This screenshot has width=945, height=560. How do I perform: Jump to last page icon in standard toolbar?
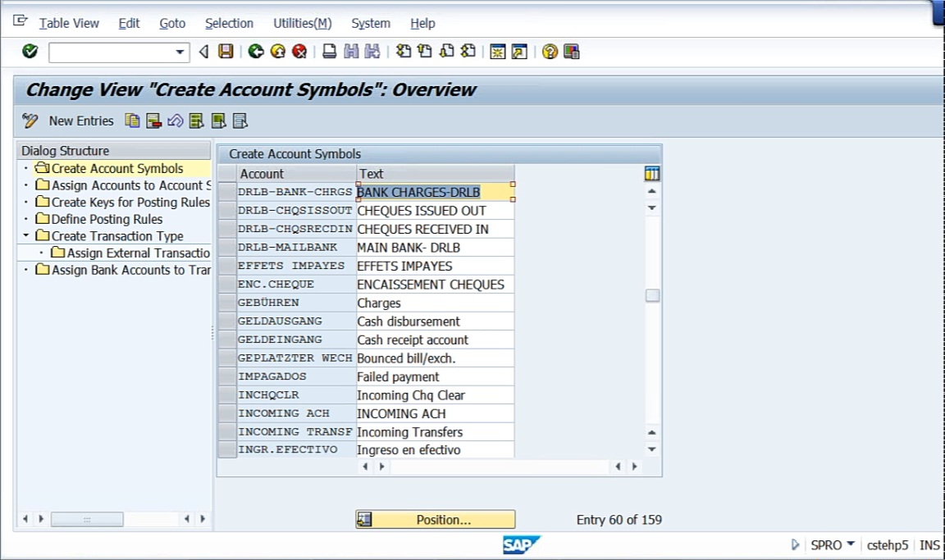468,52
